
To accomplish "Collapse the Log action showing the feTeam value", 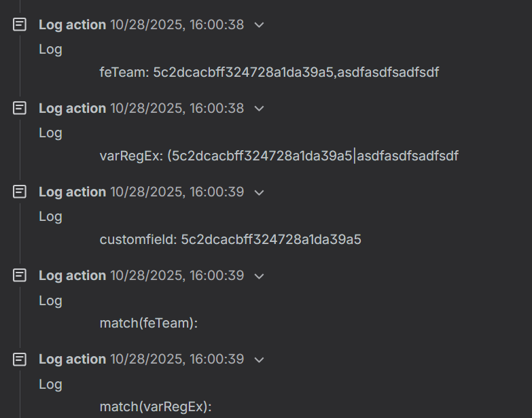I will click(x=258, y=25).
